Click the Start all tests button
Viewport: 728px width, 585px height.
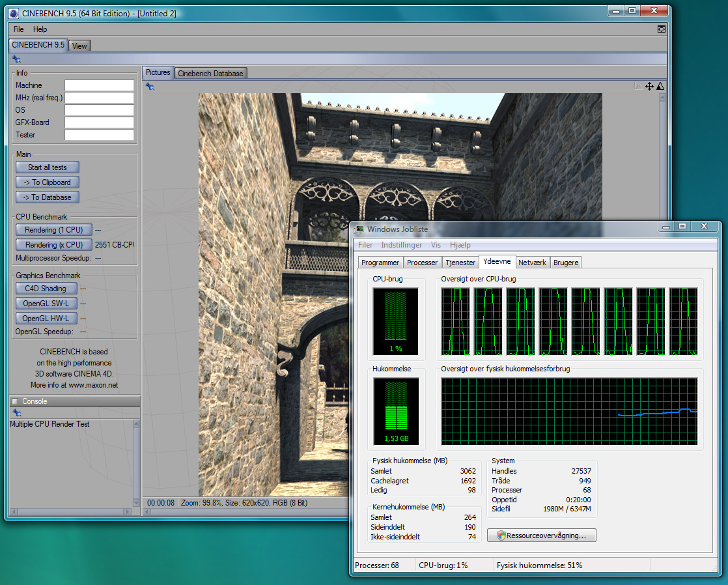click(47, 167)
